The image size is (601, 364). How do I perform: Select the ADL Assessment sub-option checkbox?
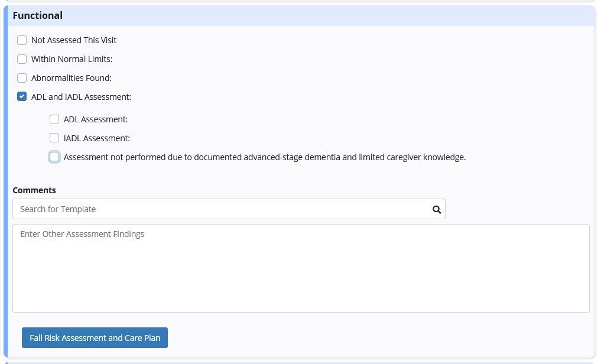54,119
